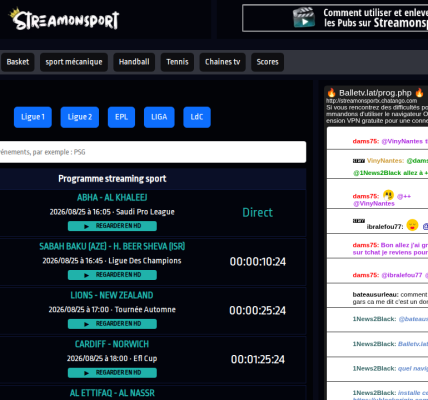Screen dimensions: 428x400
Task: Open the Balletv.lat link from 1News2Black
Action: 413,344
